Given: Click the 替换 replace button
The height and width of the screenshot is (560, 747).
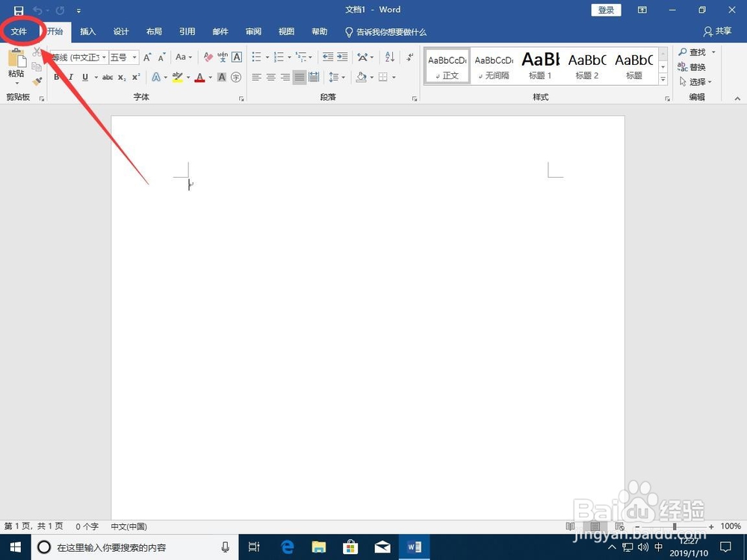Looking at the screenshot, I should 692,67.
